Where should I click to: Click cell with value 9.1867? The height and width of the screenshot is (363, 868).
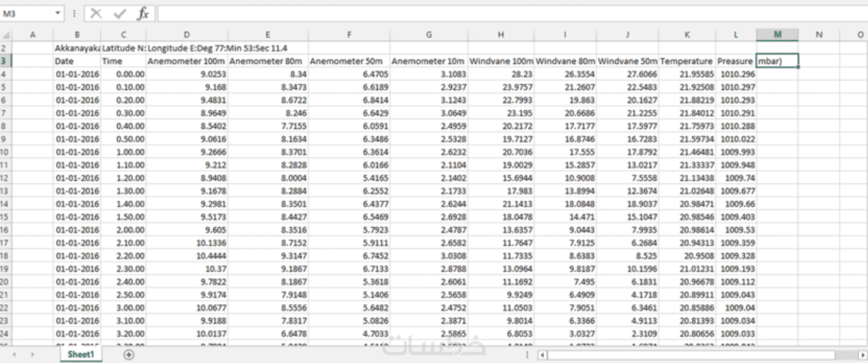(x=268, y=268)
